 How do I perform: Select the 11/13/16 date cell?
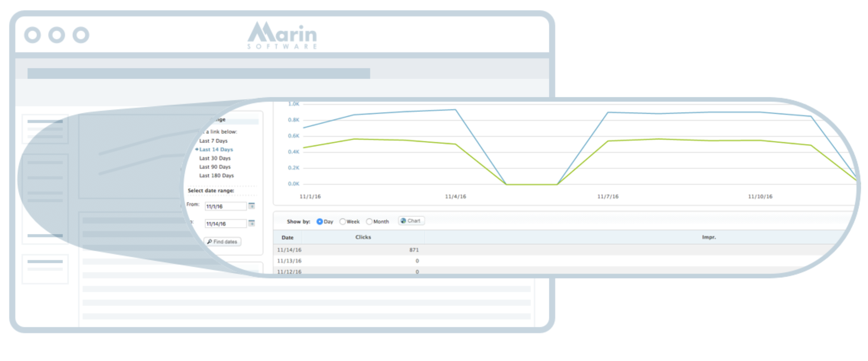tap(289, 261)
